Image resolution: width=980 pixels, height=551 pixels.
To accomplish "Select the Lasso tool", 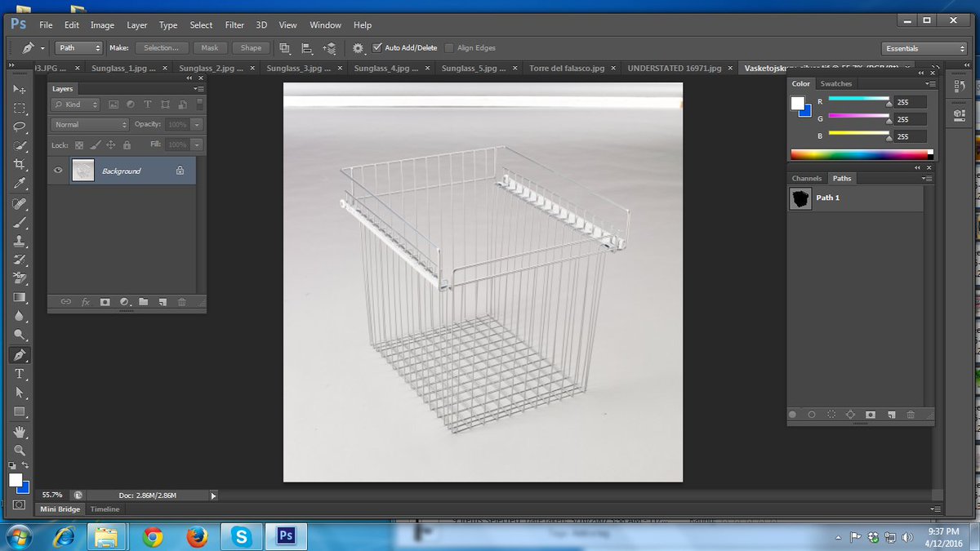I will 20,127.
